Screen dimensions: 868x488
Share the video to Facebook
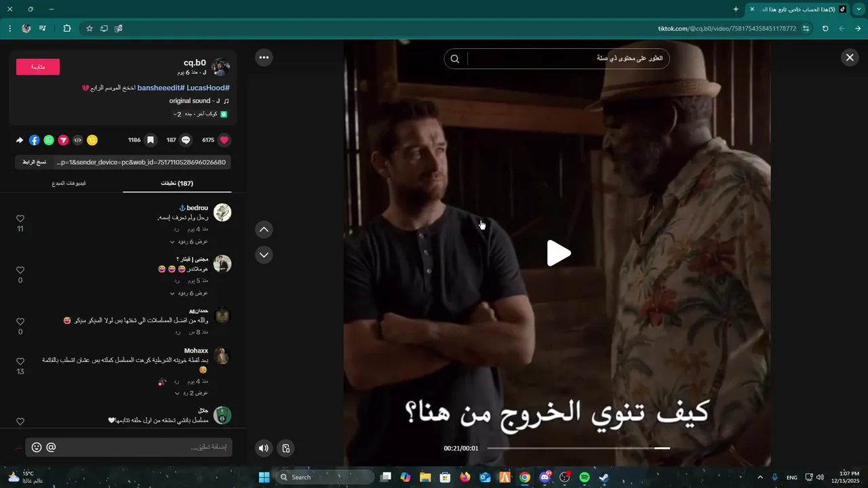pyautogui.click(x=34, y=140)
